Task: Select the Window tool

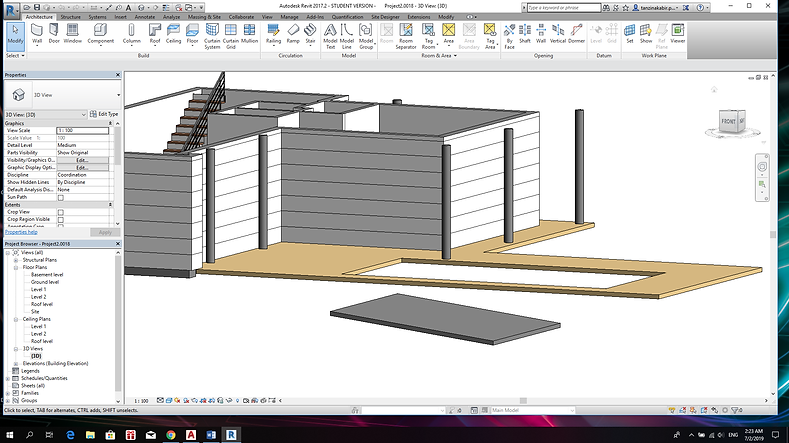Action: pyautogui.click(x=72, y=34)
